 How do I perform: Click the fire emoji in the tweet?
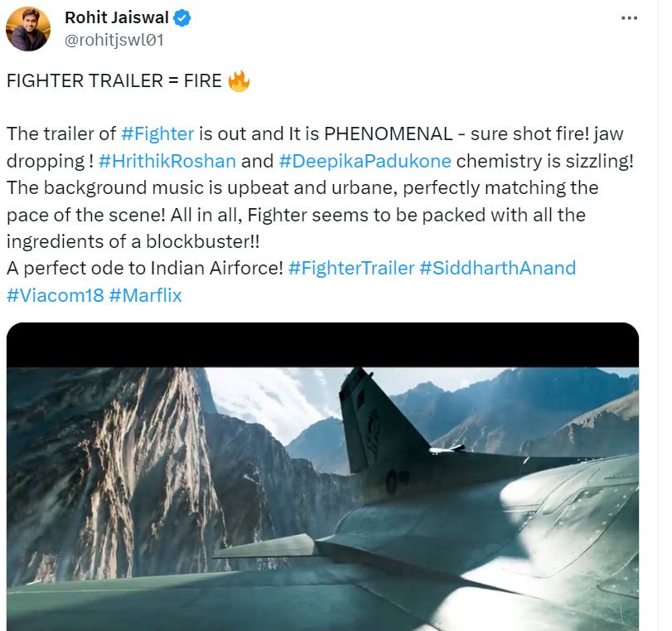coord(240,80)
